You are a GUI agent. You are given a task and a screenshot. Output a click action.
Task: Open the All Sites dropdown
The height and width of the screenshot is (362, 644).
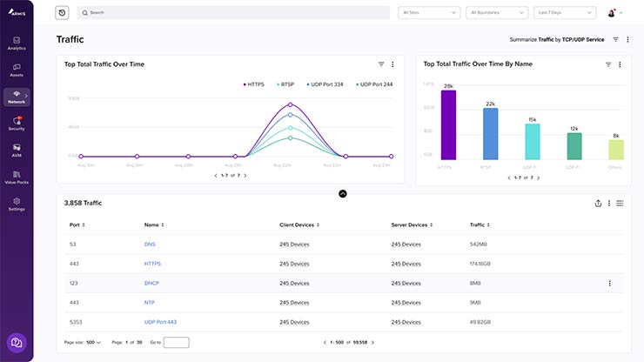[x=429, y=13]
